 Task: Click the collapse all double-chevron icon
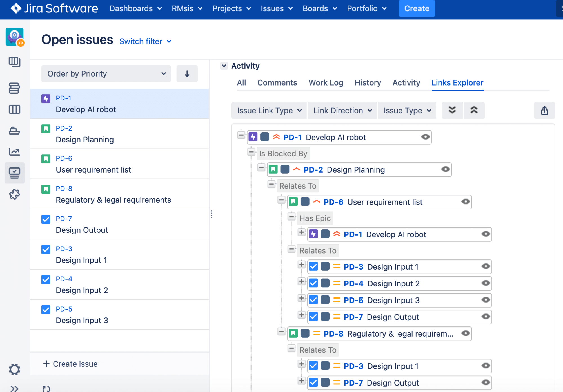pyautogui.click(x=474, y=110)
